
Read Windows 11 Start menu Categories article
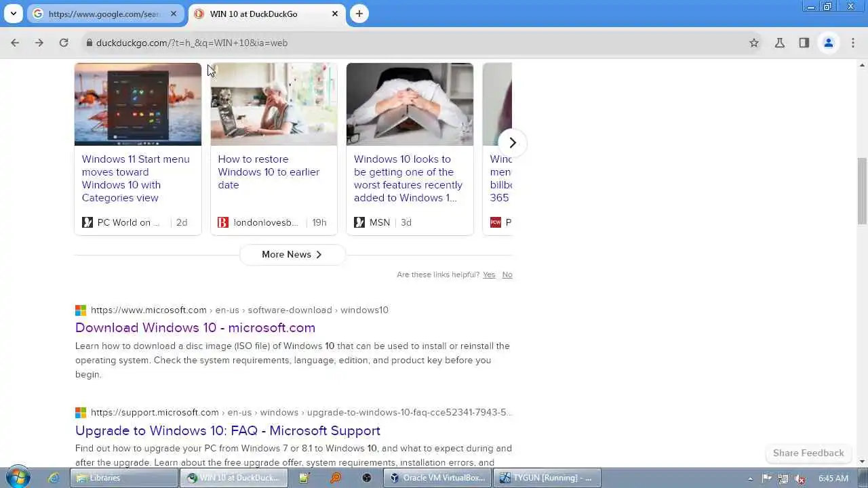(136, 178)
